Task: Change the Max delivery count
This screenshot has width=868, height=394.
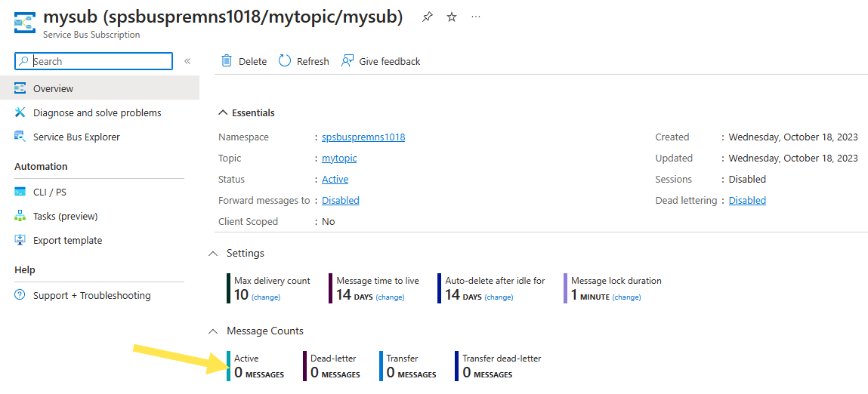Action: [x=266, y=297]
